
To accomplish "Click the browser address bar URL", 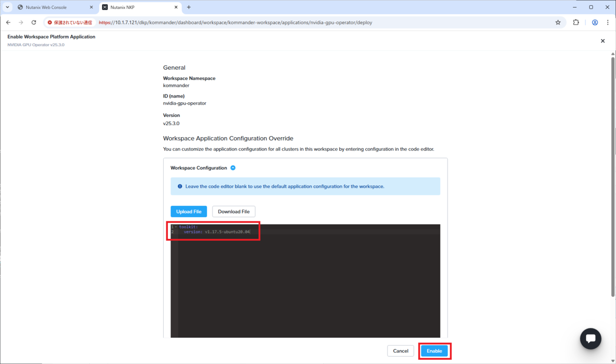I will click(x=235, y=23).
